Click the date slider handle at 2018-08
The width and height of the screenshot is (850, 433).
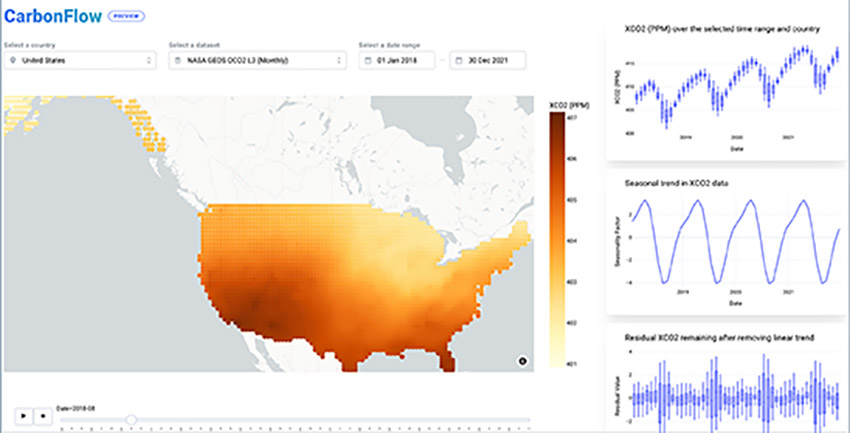click(130, 419)
